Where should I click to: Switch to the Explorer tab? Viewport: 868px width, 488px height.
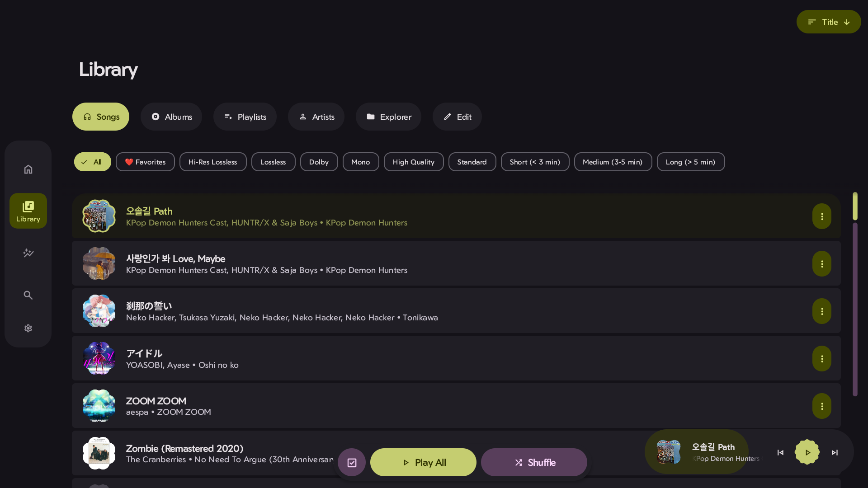tap(389, 117)
